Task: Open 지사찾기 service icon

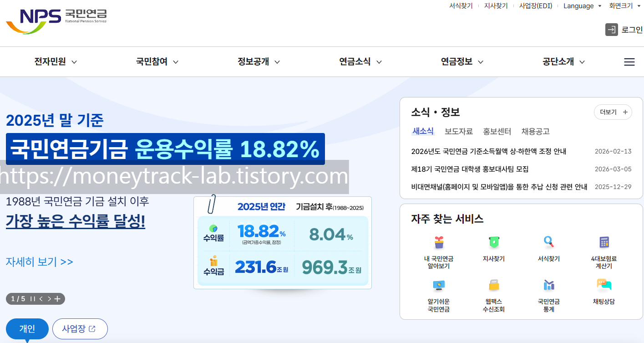Action: click(x=494, y=242)
